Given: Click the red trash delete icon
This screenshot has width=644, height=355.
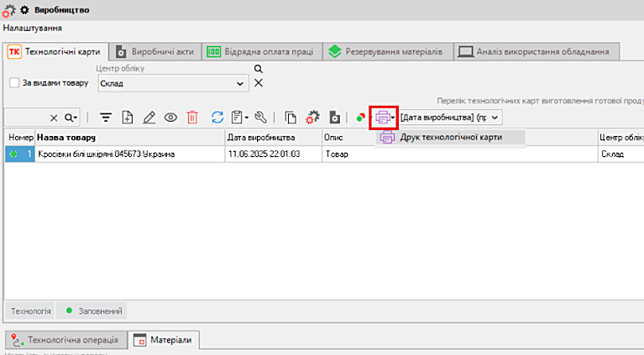Looking at the screenshot, I should (x=192, y=118).
